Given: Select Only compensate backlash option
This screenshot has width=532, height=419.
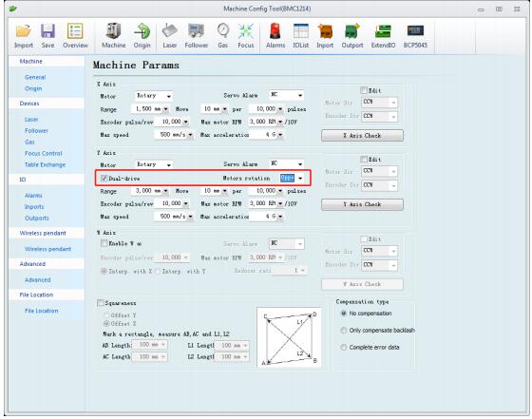Looking at the screenshot, I should (x=344, y=330).
